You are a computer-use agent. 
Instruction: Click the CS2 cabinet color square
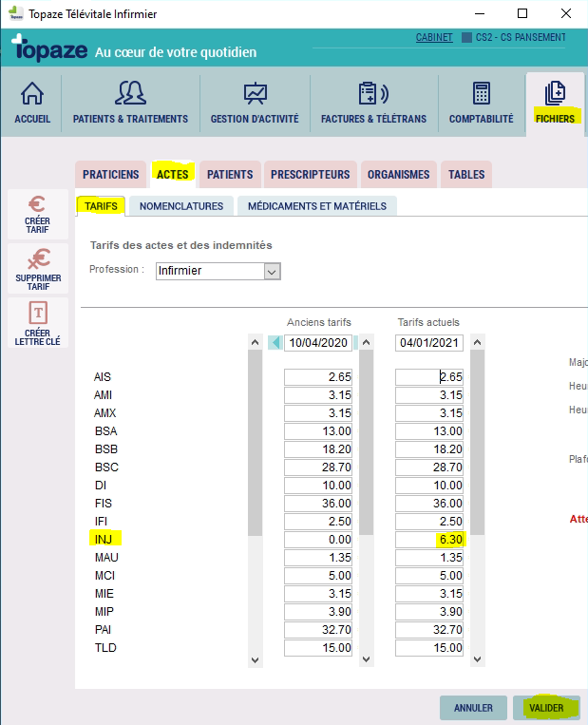tap(467, 37)
